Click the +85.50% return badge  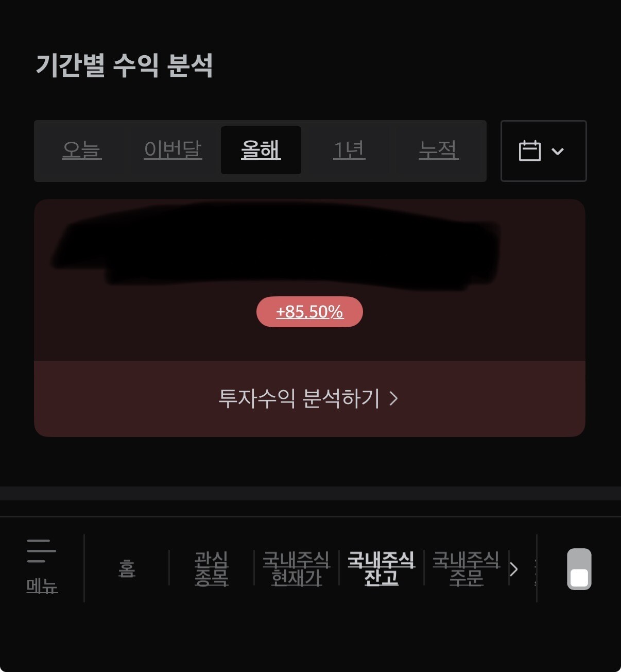(309, 312)
